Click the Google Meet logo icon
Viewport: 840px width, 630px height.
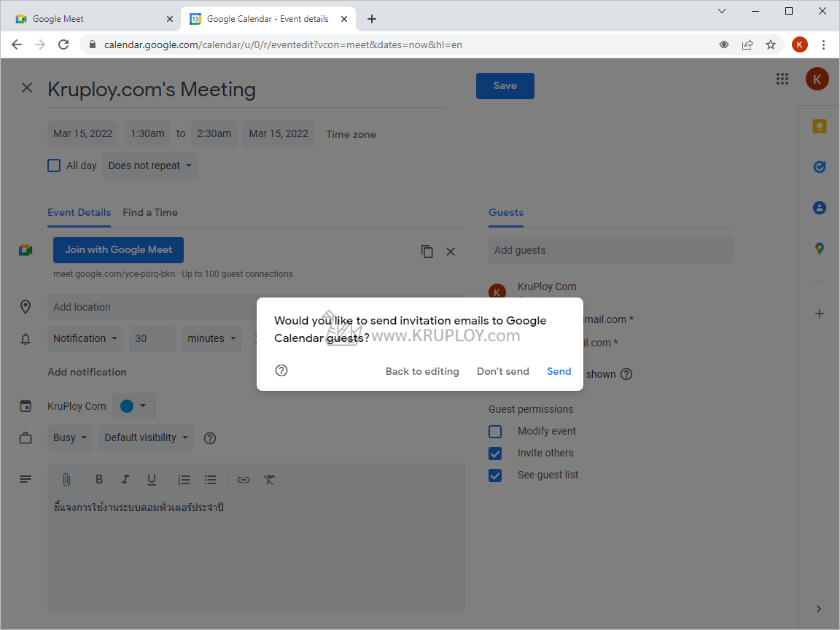tap(26, 250)
